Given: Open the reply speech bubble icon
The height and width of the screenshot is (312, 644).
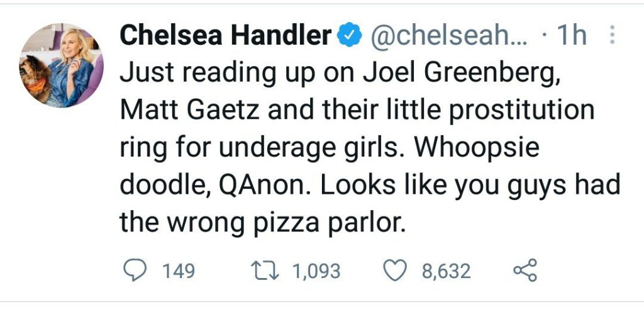Looking at the screenshot, I should pos(132,271).
